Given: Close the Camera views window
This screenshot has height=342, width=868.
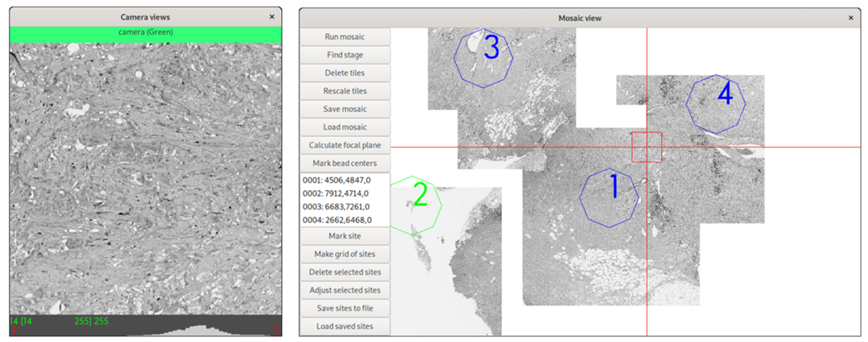Looking at the screenshot, I should point(272,18).
